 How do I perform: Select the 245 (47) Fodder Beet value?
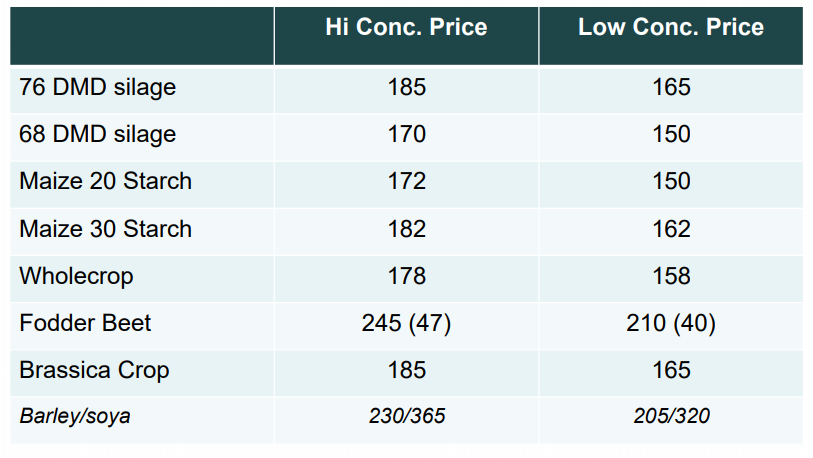click(x=406, y=323)
